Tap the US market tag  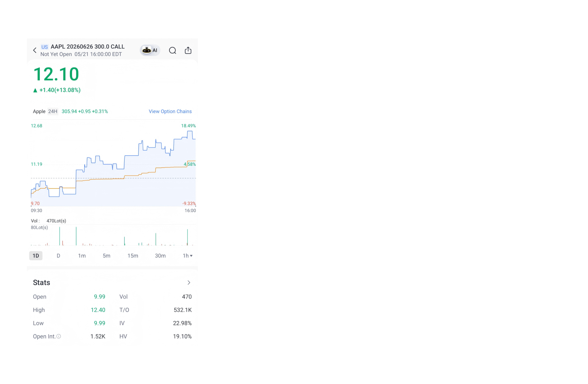(x=45, y=47)
